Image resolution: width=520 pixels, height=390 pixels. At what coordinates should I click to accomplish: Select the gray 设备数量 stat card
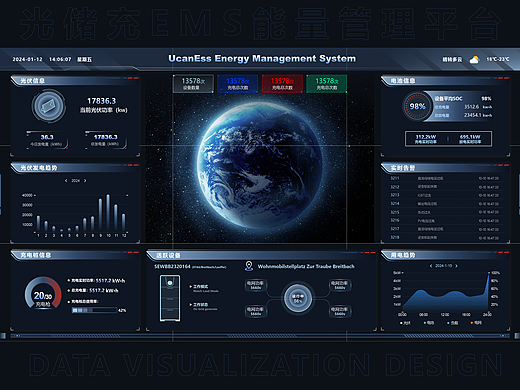point(193,84)
